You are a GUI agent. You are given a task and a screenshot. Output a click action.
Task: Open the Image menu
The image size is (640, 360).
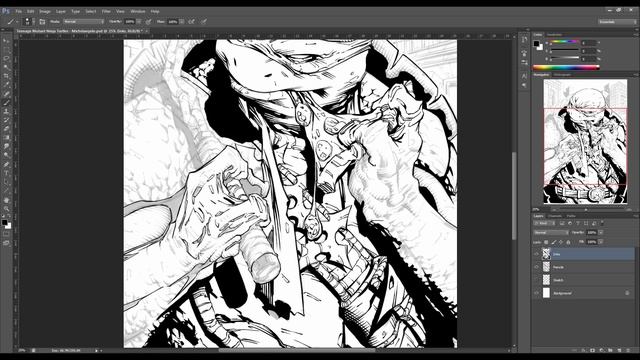coord(45,11)
